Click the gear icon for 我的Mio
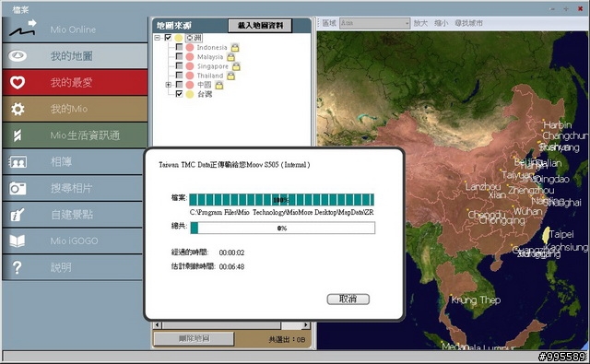The height and width of the screenshot is (364, 590). pyautogui.click(x=18, y=109)
